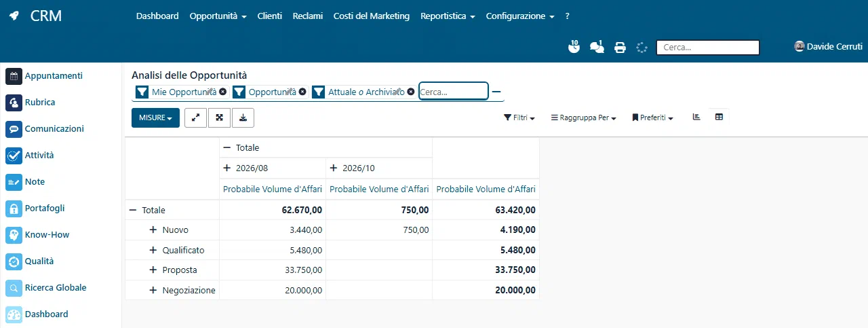
Task: Remove the Attuale o Archiviato filter
Action: coord(411,92)
